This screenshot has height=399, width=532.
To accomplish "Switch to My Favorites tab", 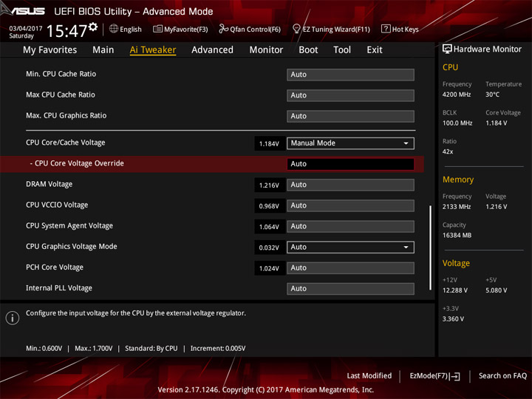I will 50,50.
